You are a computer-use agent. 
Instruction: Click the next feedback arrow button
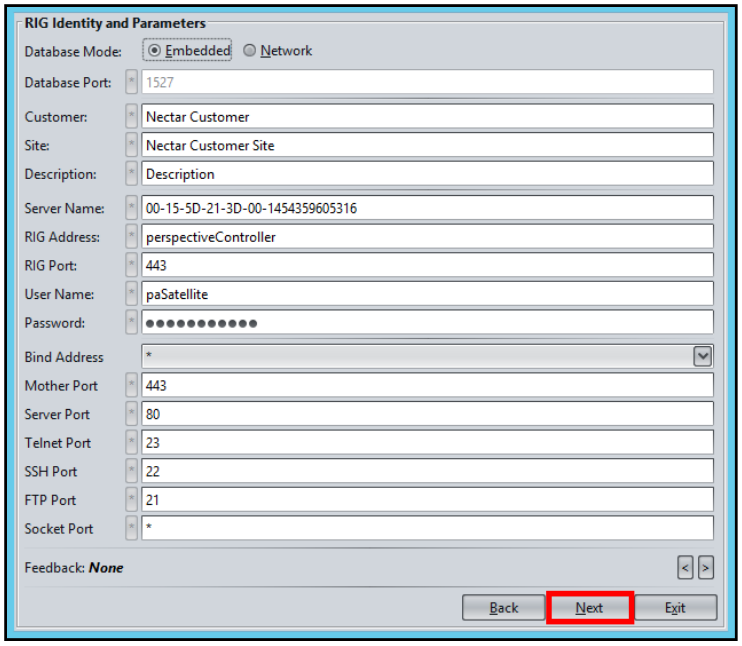click(x=706, y=567)
